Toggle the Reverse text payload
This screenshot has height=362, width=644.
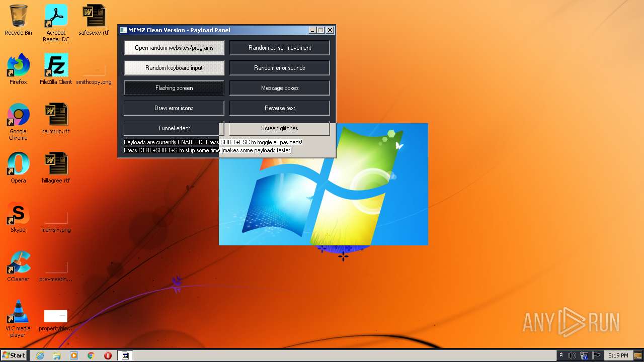coord(280,108)
